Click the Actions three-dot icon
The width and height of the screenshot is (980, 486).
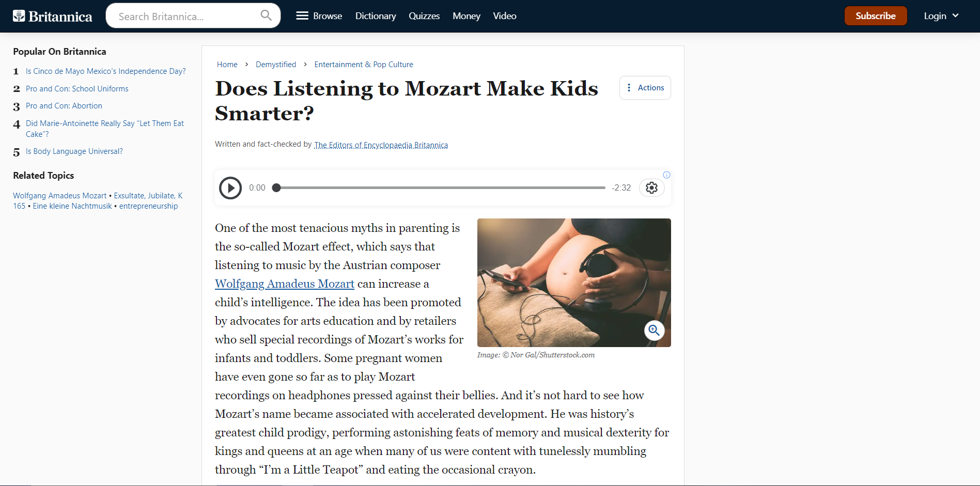point(629,88)
